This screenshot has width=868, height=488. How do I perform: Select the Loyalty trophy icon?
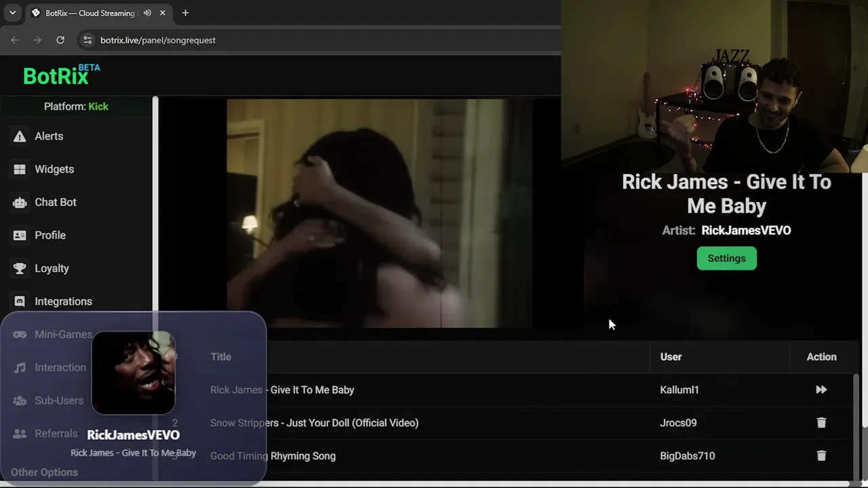click(20, 268)
